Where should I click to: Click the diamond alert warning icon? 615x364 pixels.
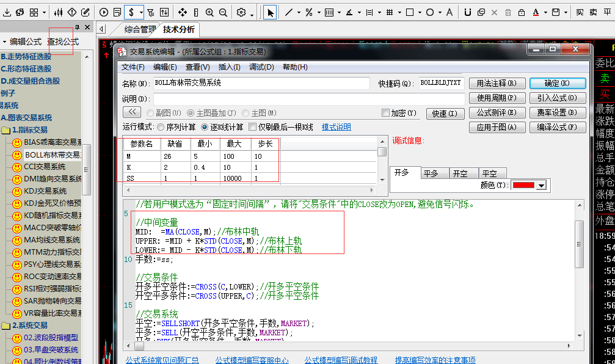[x=72, y=13]
